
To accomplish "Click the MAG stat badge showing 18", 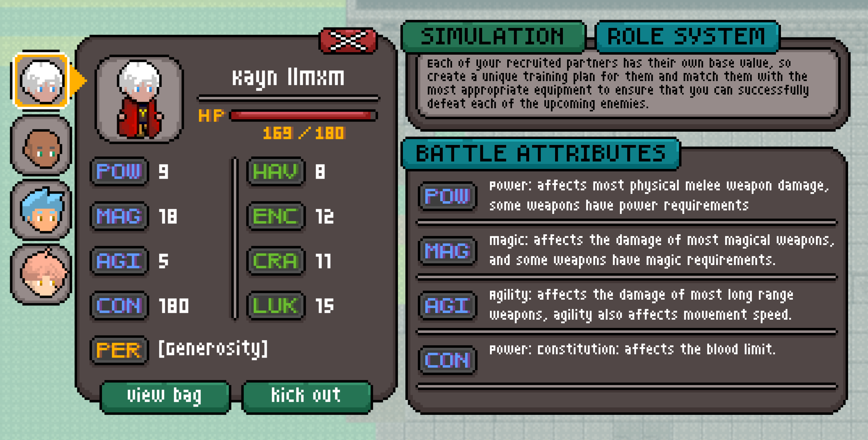I will click(x=119, y=216).
